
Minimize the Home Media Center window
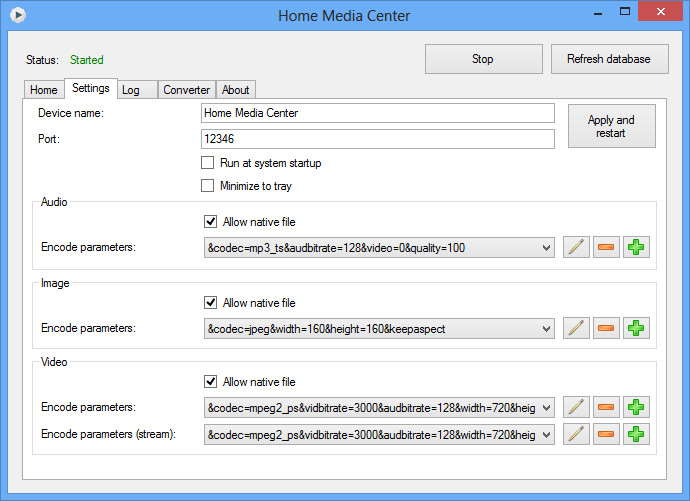coord(598,13)
